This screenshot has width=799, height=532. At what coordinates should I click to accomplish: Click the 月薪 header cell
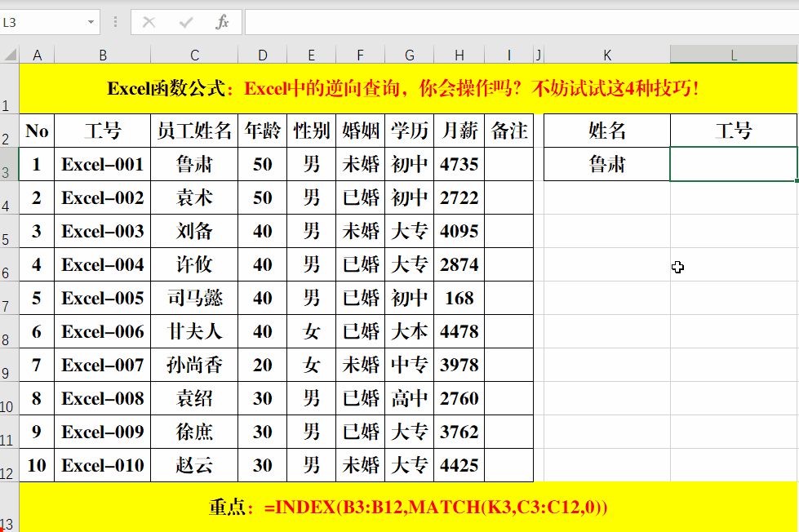[459, 131]
